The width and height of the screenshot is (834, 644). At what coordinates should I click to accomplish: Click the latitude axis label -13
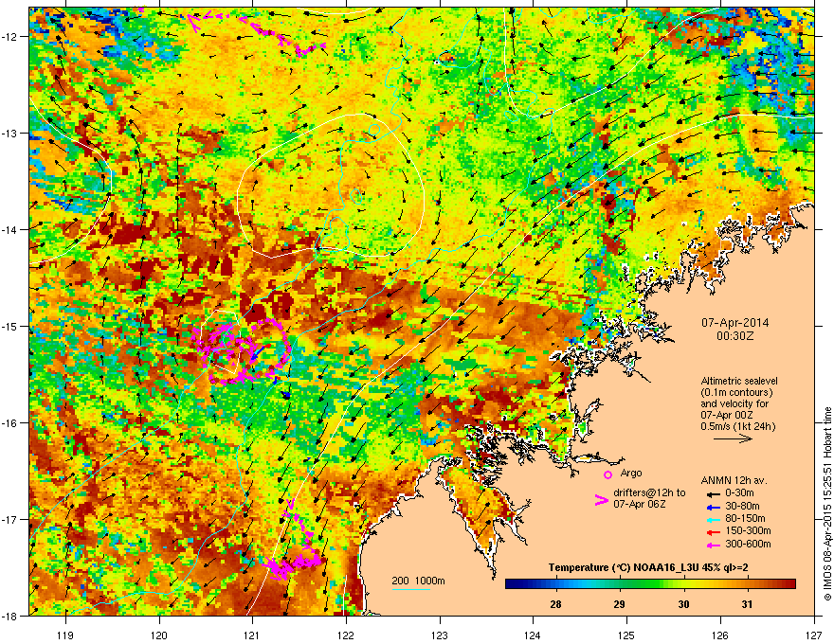pyautogui.click(x=10, y=133)
